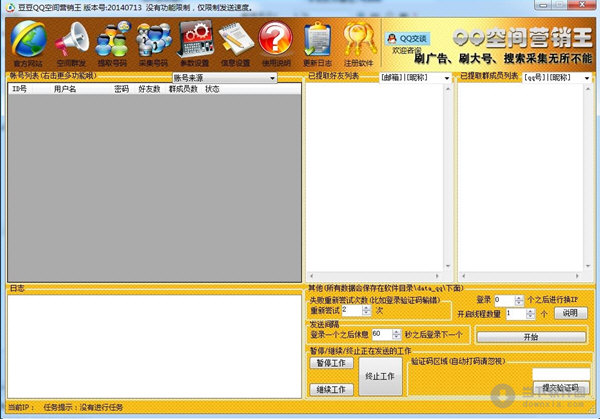Increase the 休息 seconds interval spinner
Image resolution: width=600 pixels, height=419 pixels.
[x=397, y=332]
